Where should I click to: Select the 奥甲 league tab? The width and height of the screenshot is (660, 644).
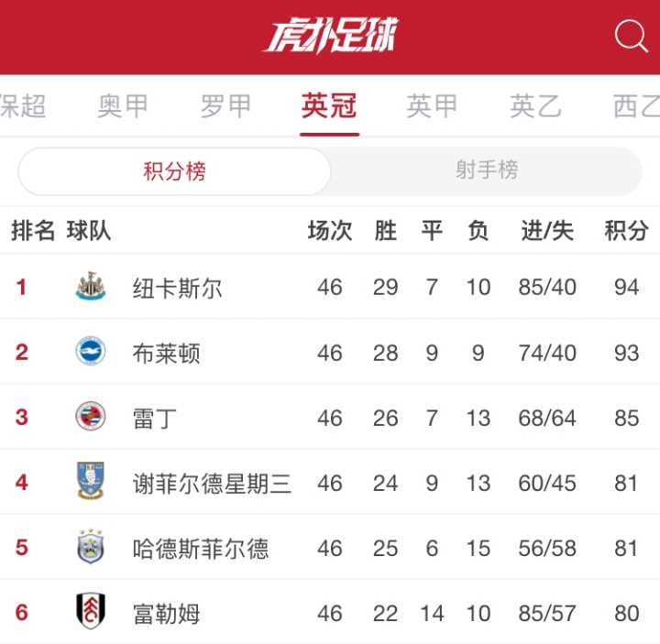click(123, 106)
